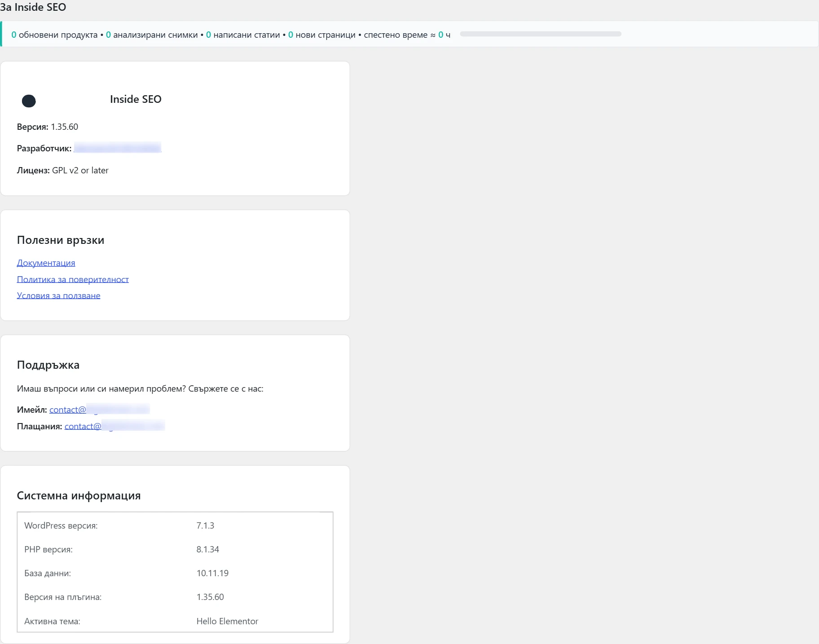
Task: Select the 'Версия: 1.35.60' text
Action: pyautogui.click(x=48, y=127)
